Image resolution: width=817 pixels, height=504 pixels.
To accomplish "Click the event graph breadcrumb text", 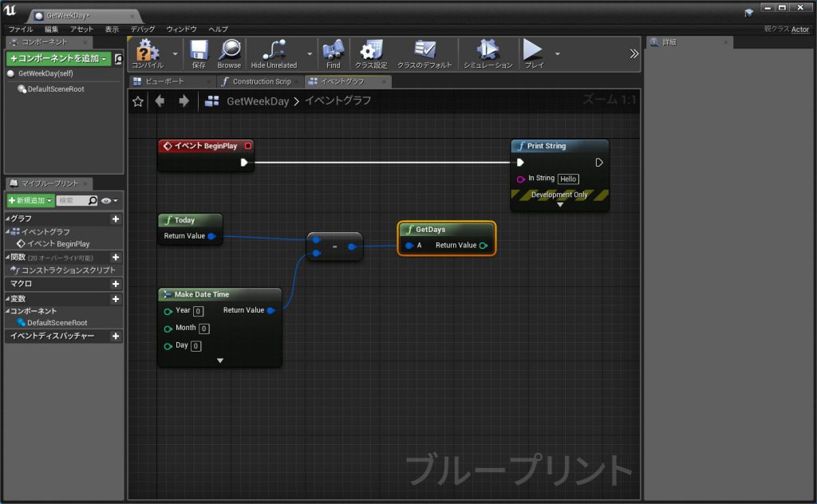I will pos(337,100).
